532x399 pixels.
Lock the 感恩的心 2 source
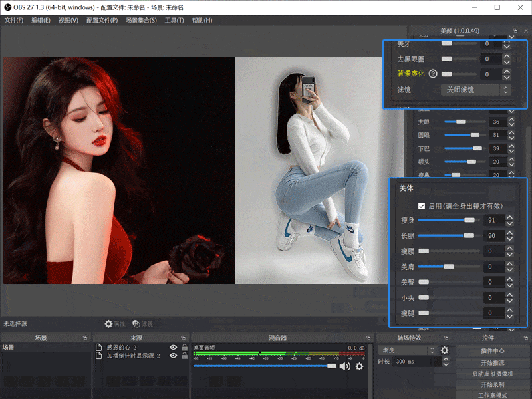[184, 348]
